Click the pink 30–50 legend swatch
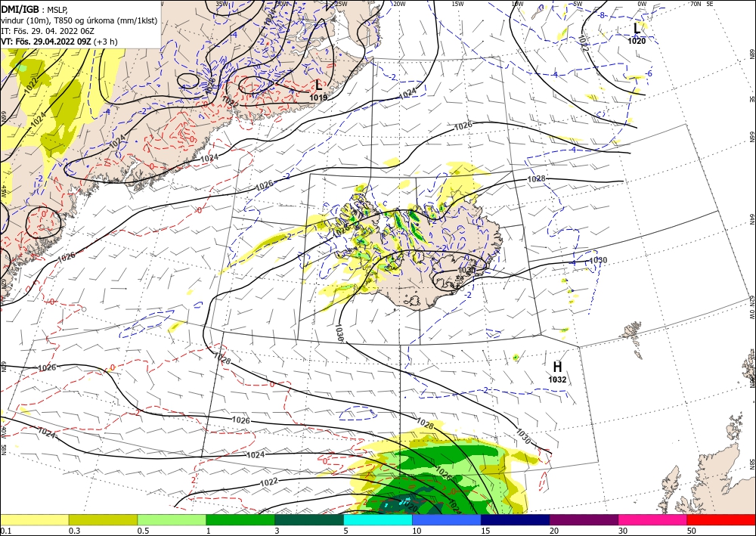Image resolution: width=756 pixels, height=536 pixels. tap(653, 519)
